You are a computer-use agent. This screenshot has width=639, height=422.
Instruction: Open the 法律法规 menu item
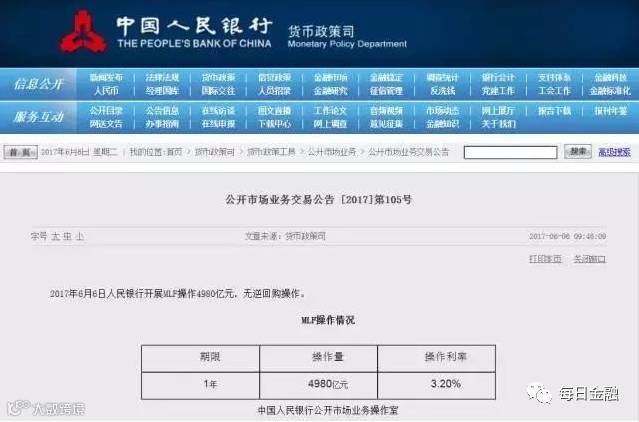click(162, 77)
